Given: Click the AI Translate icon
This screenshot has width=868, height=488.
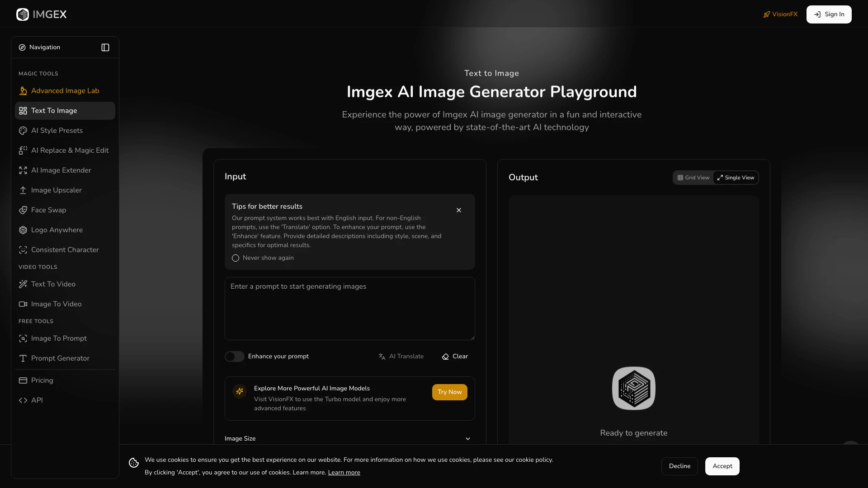Looking at the screenshot, I should click(x=382, y=357).
